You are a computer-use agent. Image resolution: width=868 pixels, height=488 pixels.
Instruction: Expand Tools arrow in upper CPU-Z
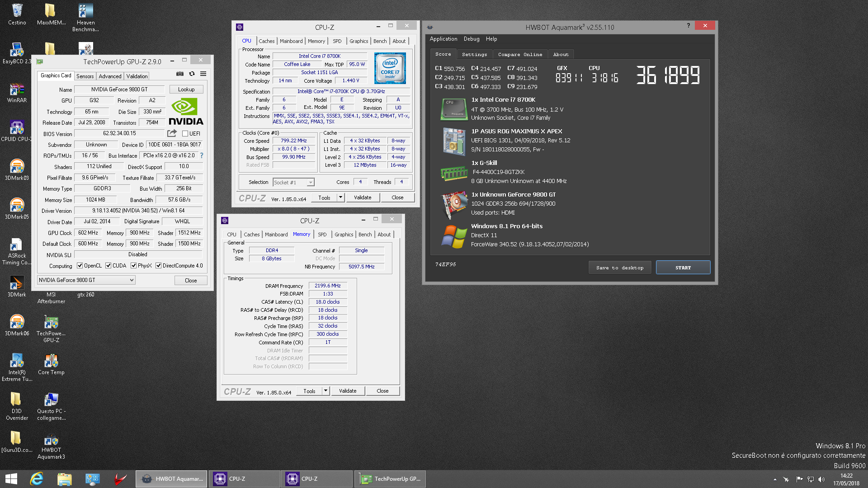pyautogui.click(x=340, y=197)
